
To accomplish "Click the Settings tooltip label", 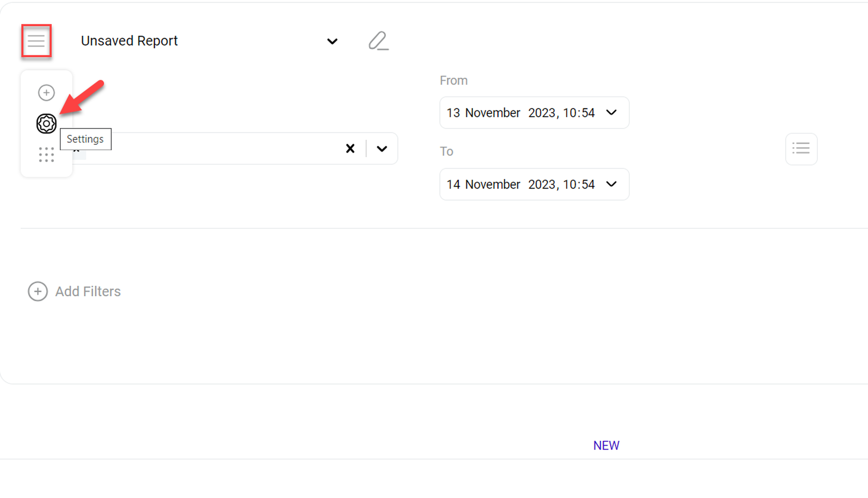I will (85, 139).
